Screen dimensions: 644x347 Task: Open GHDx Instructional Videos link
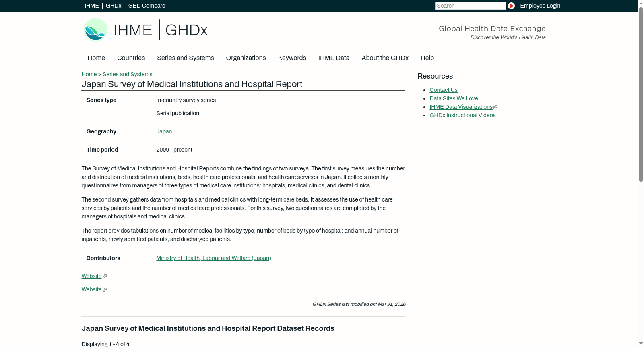(x=462, y=115)
